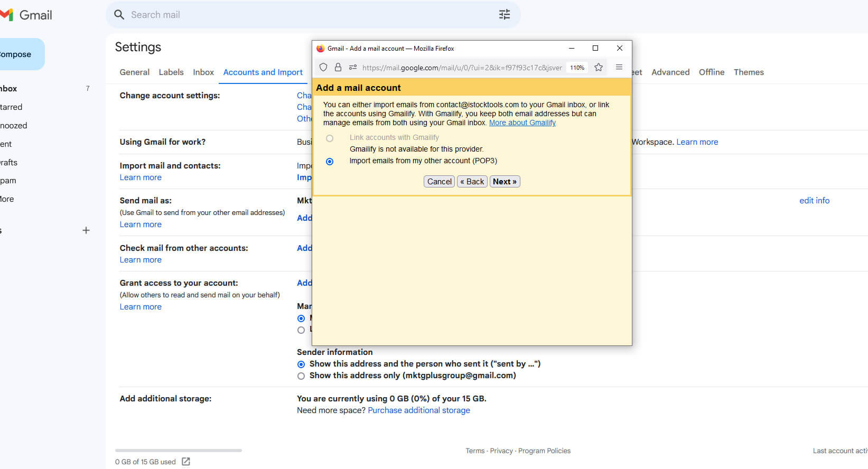This screenshot has width=868, height=469.
Task: Open the Spam folder in sidebar
Action: pyautogui.click(x=8, y=181)
